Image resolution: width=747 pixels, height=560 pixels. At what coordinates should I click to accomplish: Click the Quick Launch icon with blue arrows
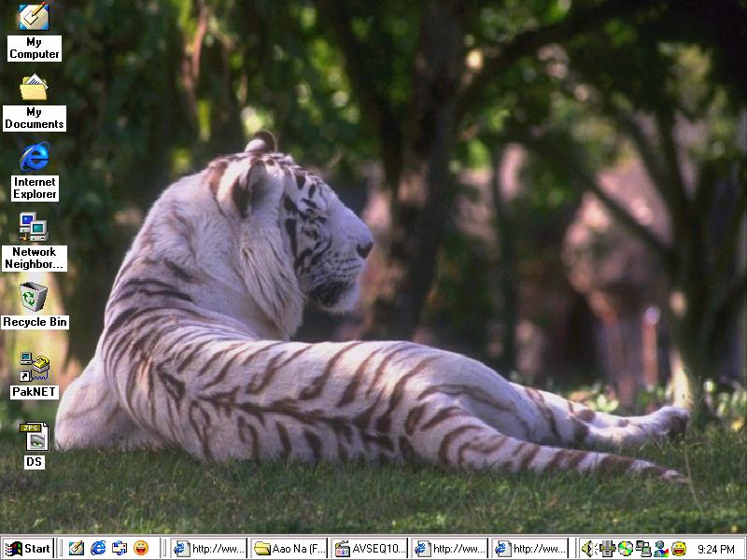point(120,548)
